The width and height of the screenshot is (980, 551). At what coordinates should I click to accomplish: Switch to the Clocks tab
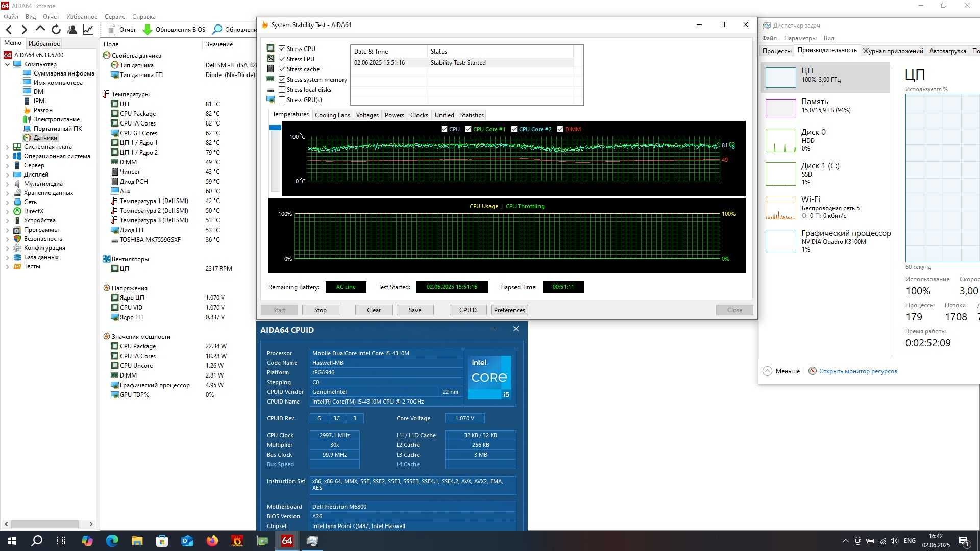point(419,115)
